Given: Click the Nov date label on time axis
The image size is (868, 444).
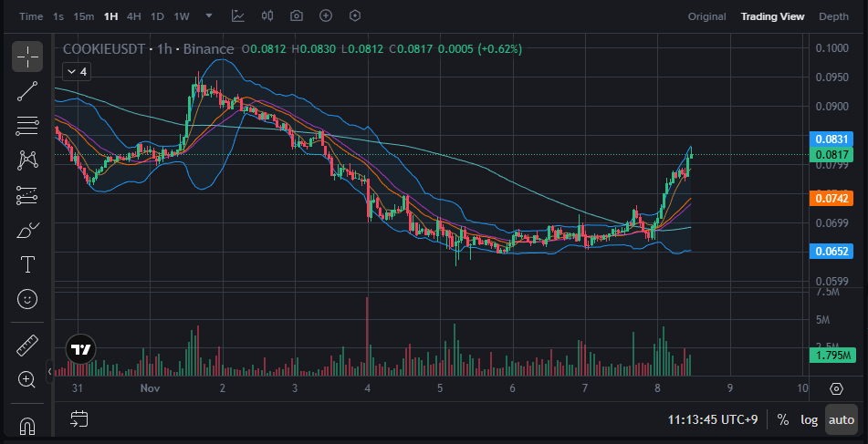Looking at the screenshot, I should click(150, 388).
